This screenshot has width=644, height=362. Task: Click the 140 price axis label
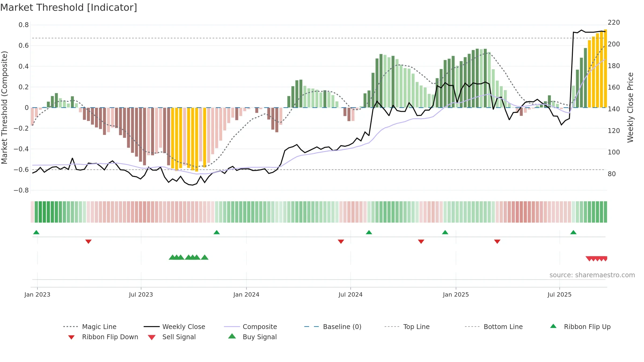(x=614, y=109)
